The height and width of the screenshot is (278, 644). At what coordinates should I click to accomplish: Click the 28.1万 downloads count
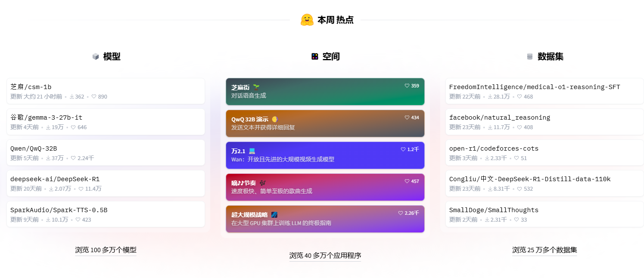coord(502,97)
